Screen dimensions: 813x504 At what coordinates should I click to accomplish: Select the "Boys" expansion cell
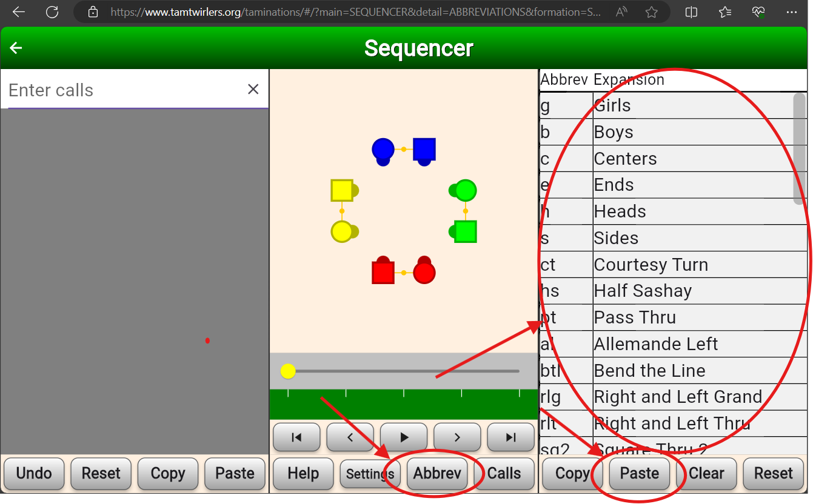point(700,132)
